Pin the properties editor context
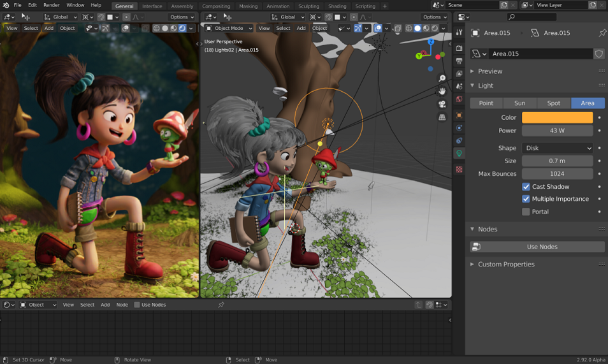The height and width of the screenshot is (364, 608). pyautogui.click(x=602, y=33)
